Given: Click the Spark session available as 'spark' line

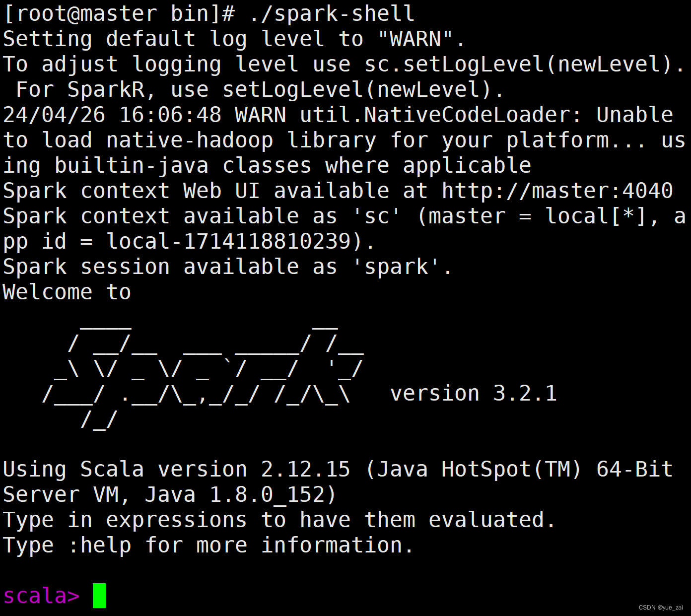Looking at the screenshot, I should [226, 267].
